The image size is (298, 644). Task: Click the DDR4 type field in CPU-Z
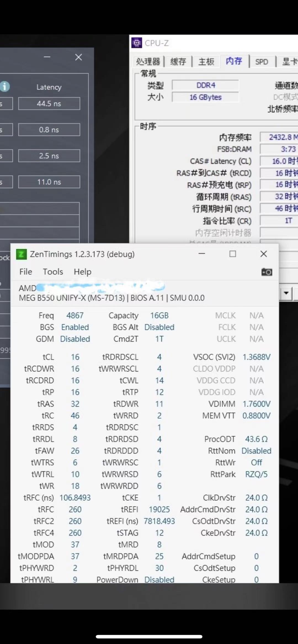tap(206, 85)
